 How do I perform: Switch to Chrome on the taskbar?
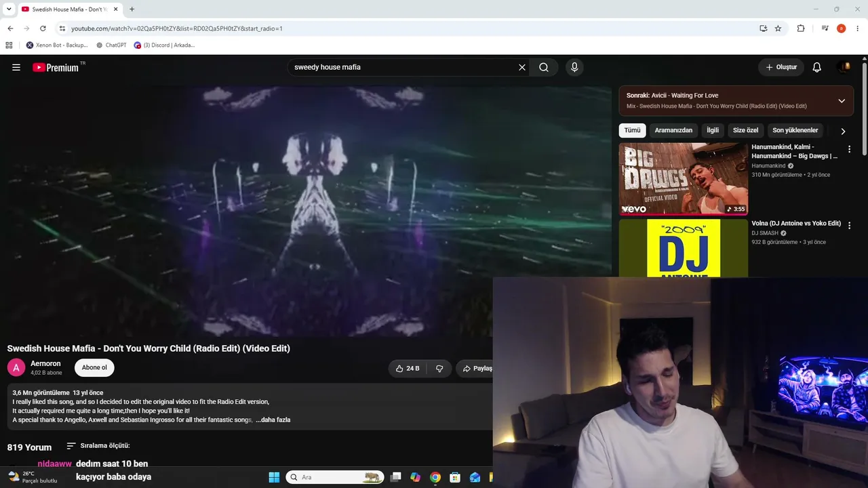coord(435,477)
